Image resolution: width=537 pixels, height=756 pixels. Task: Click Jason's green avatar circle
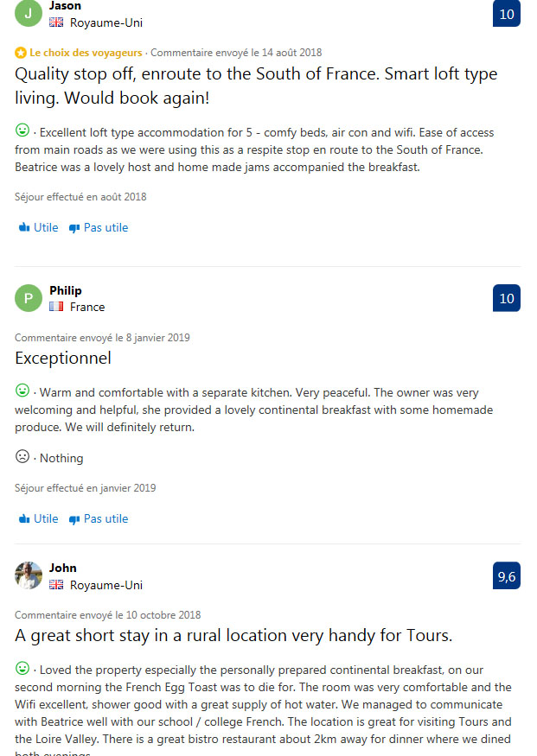coord(29,14)
